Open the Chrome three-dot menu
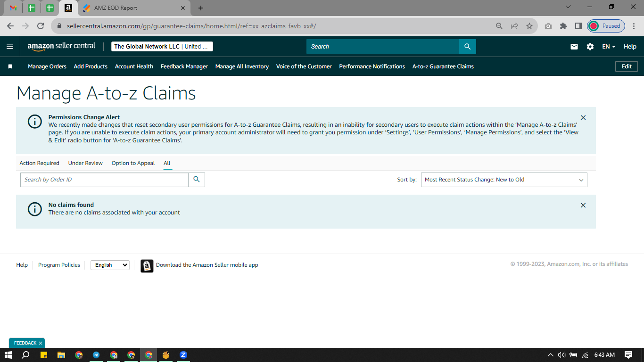644x362 pixels. point(634,26)
